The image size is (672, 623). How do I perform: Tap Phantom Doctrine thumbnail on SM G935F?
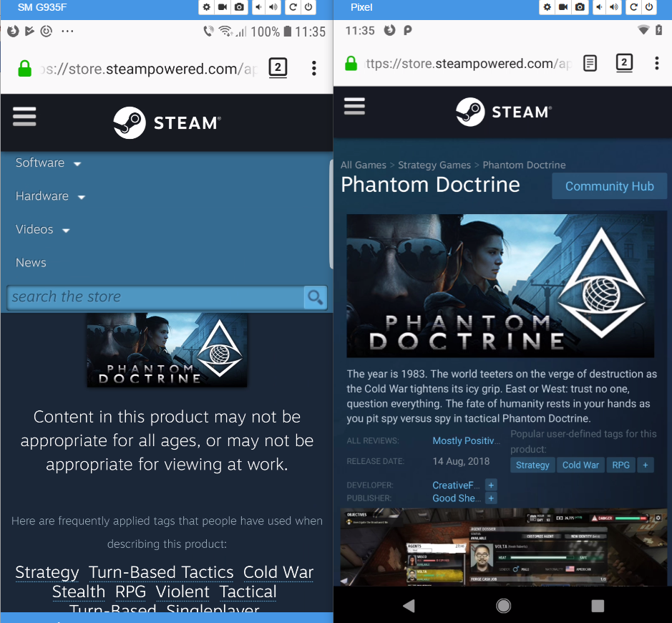point(167,350)
